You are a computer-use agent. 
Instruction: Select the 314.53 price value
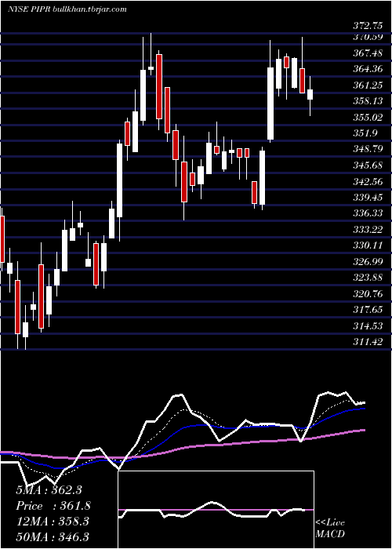[368, 326]
